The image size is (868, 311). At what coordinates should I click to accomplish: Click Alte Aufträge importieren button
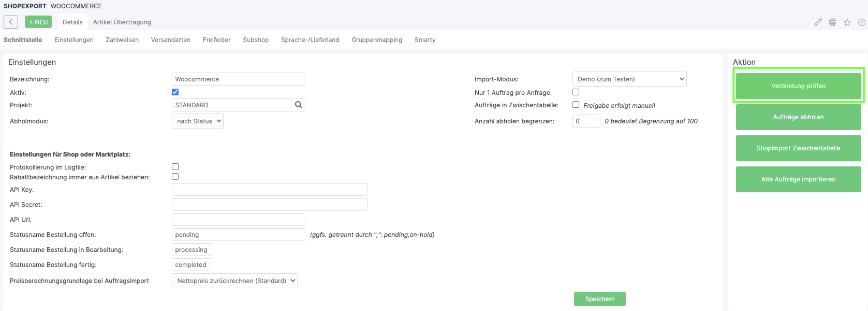click(x=799, y=179)
